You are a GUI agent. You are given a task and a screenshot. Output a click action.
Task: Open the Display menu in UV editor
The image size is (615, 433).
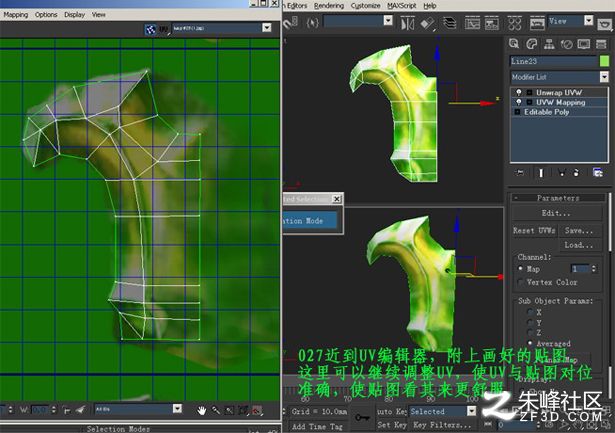click(74, 15)
